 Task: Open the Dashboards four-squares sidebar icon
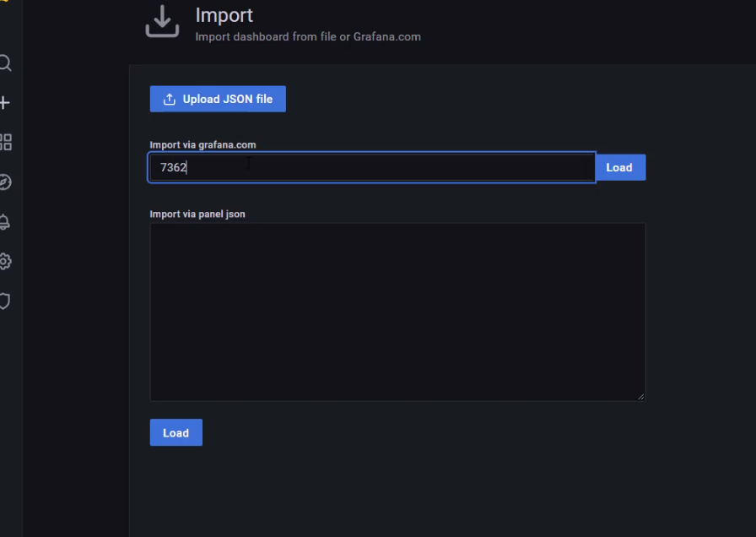tap(5, 142)
